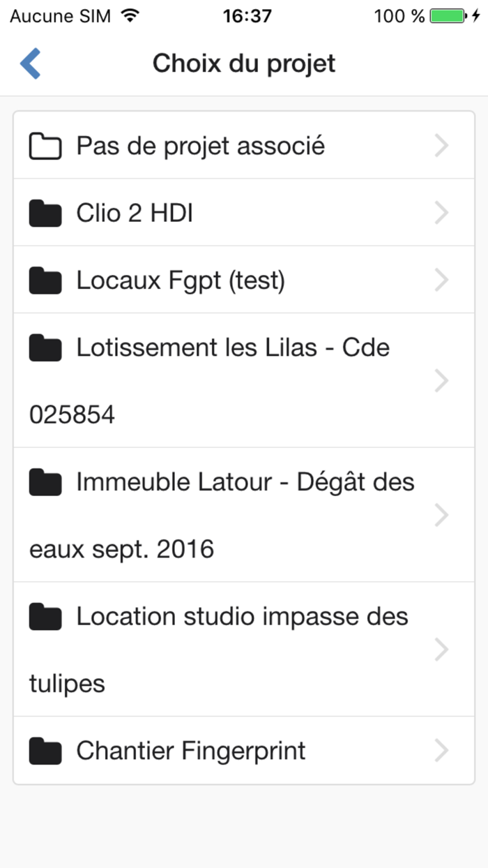Click the Locaux Fgpt folder icon
This screenshot has height=868, width=488.
coord(45,280)
